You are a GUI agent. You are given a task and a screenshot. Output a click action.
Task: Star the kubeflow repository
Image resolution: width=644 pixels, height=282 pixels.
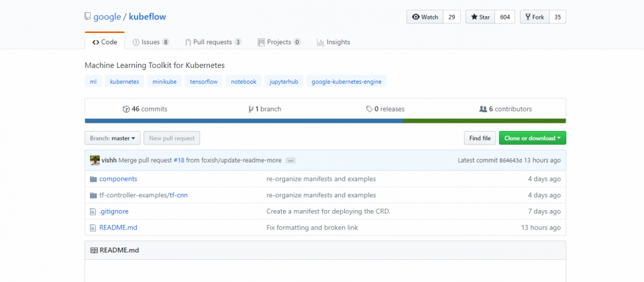point(480,17)
